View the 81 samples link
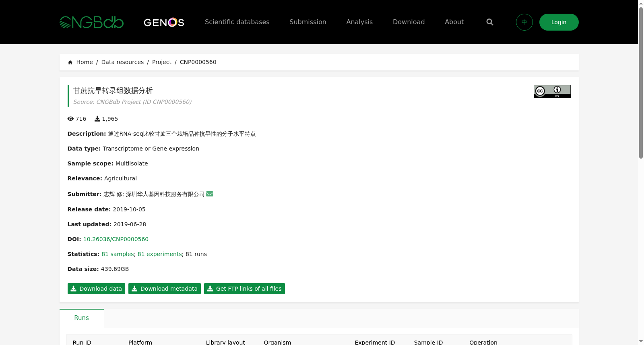 tap(118, 254)
